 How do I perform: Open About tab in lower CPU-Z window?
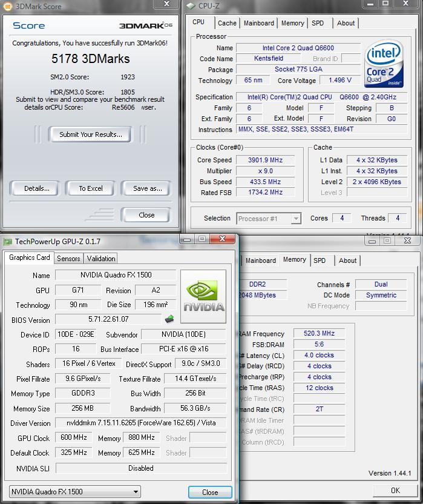click(x=347, y=260)
